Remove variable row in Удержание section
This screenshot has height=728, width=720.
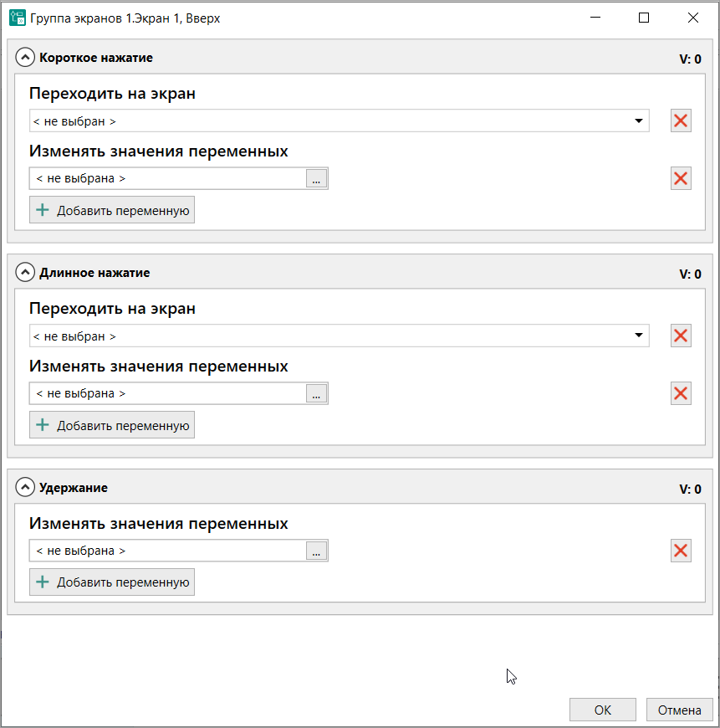click(x=681, y=551)
